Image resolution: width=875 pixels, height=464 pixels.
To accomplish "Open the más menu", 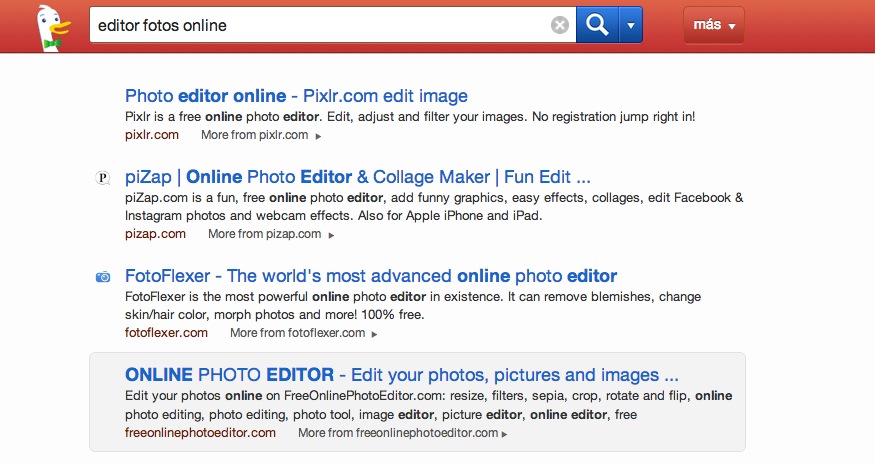I will pos(713,25).
